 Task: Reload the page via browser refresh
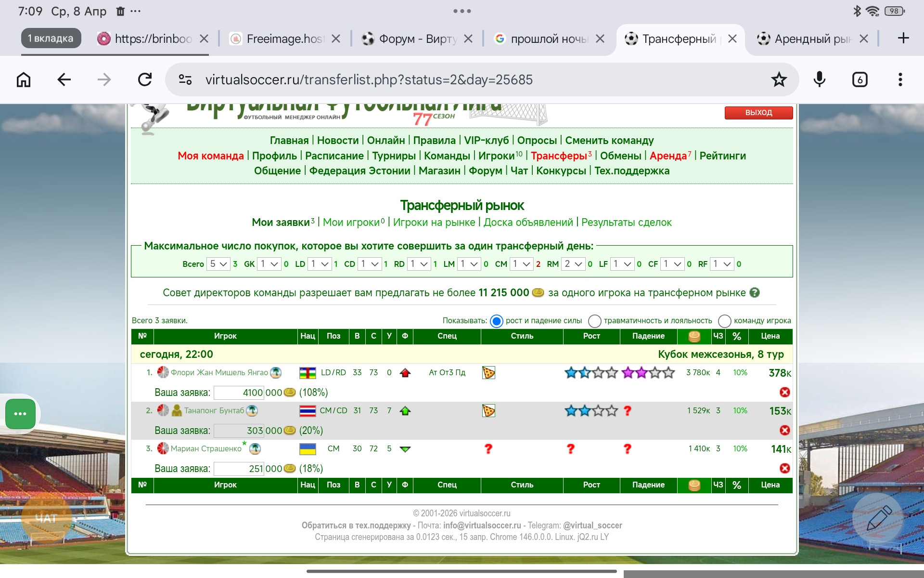point(144,79)
